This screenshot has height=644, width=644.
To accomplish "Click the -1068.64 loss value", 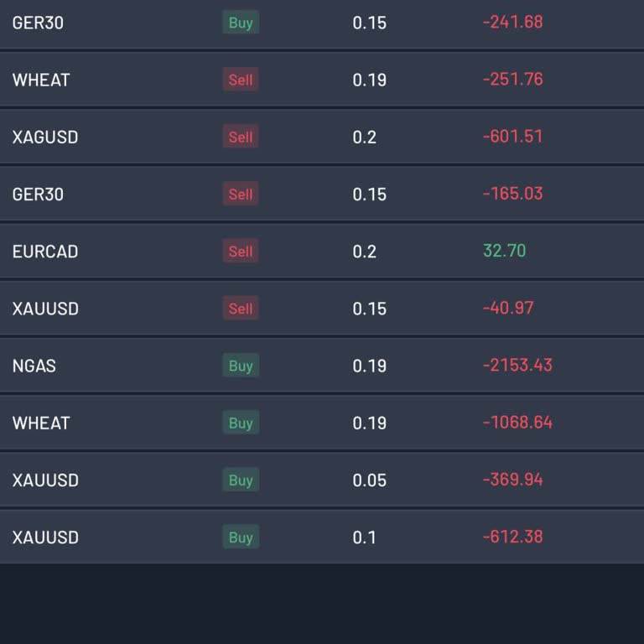I will click(517, 422).
